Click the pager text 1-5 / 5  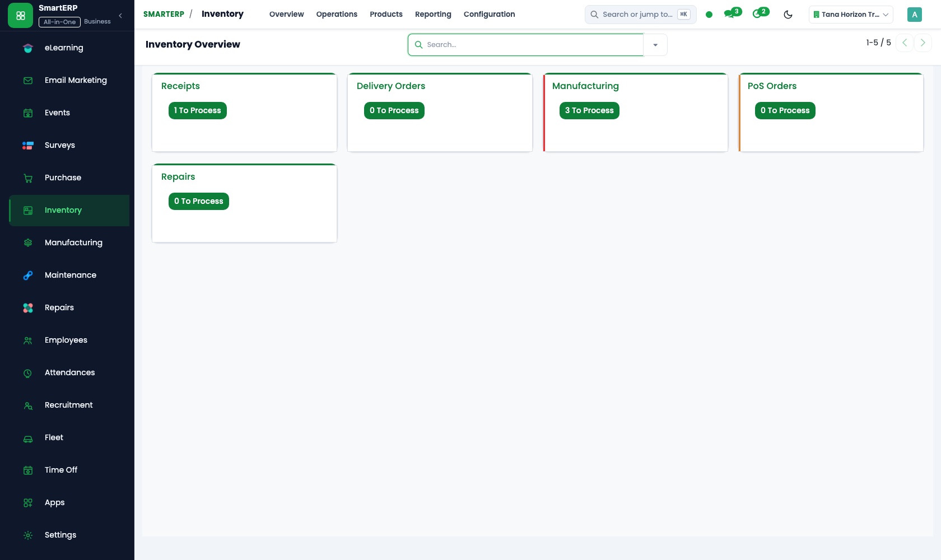tap(878, 43)
